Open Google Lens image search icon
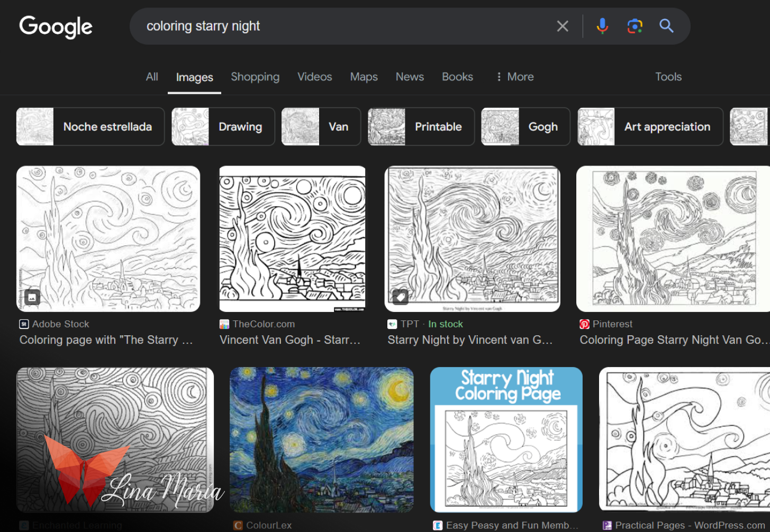This screenshot has height=532, width=770. pos(635,26)
